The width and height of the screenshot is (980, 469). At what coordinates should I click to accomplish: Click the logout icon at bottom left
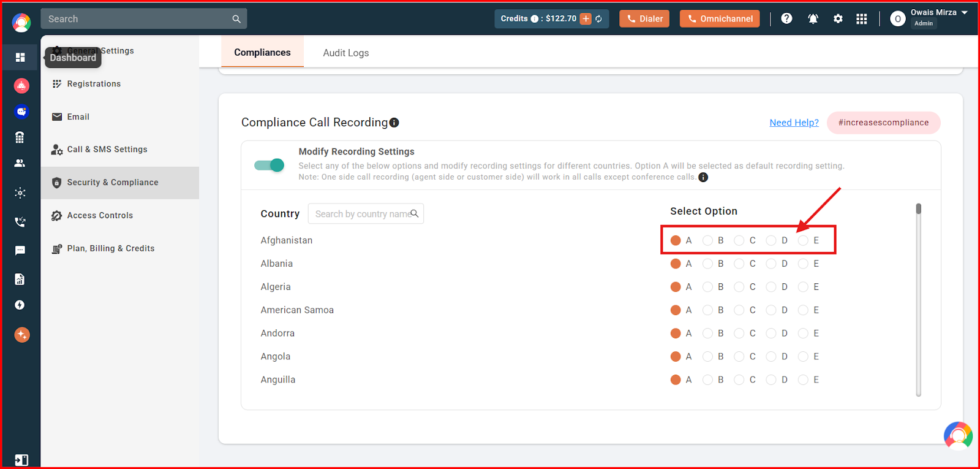point(21,460)
